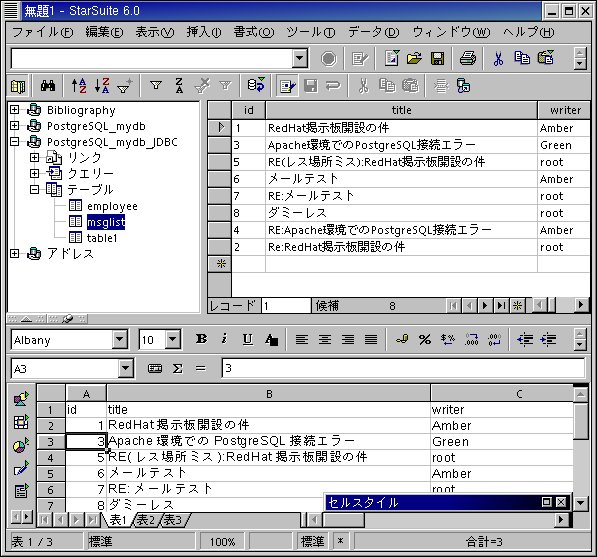This screenshot has width=597, height=557.
Task: Click the Open file folder icon
Action: pos(414,58)
